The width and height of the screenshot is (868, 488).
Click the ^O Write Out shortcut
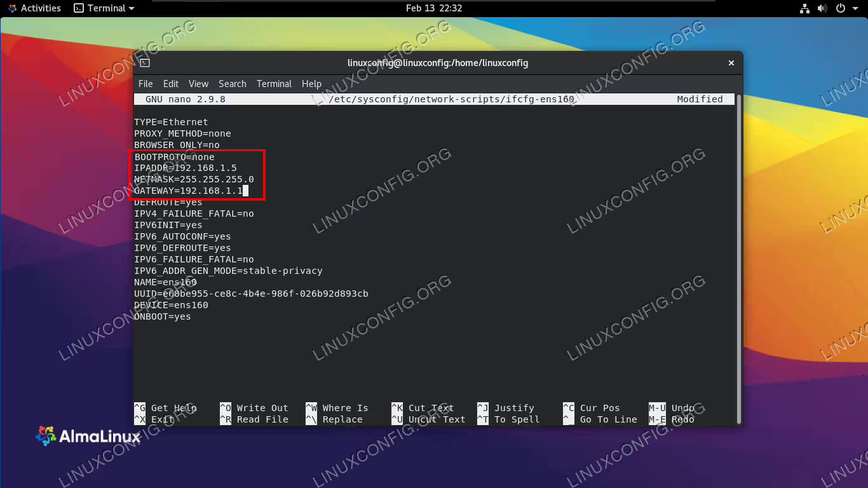254,408
